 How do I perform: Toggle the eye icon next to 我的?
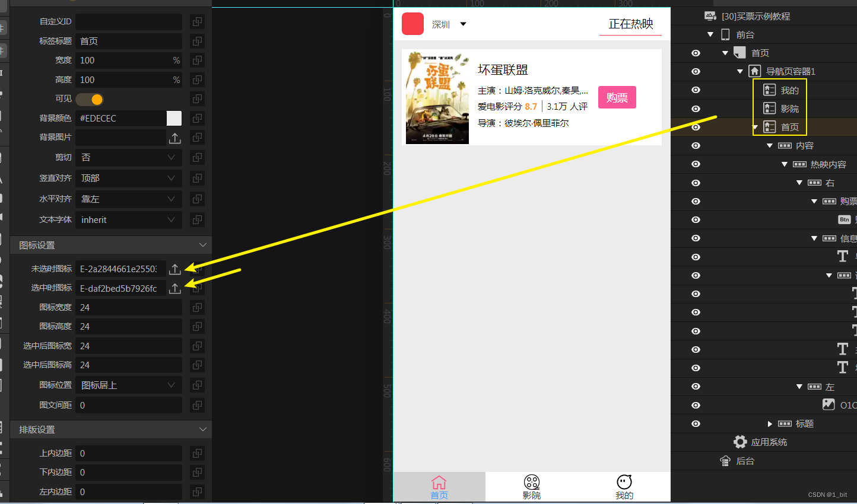[695, 90]
